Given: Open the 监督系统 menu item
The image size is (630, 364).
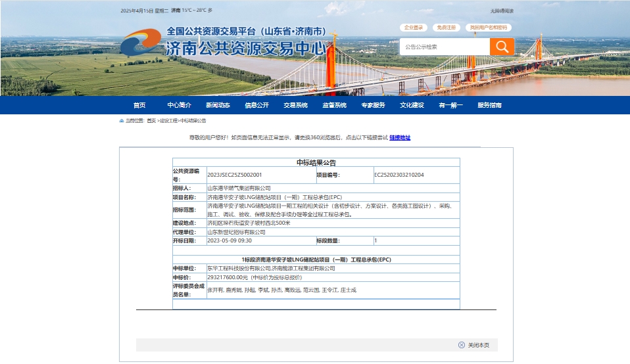Looking at the screenshot, I should (334, 105).
